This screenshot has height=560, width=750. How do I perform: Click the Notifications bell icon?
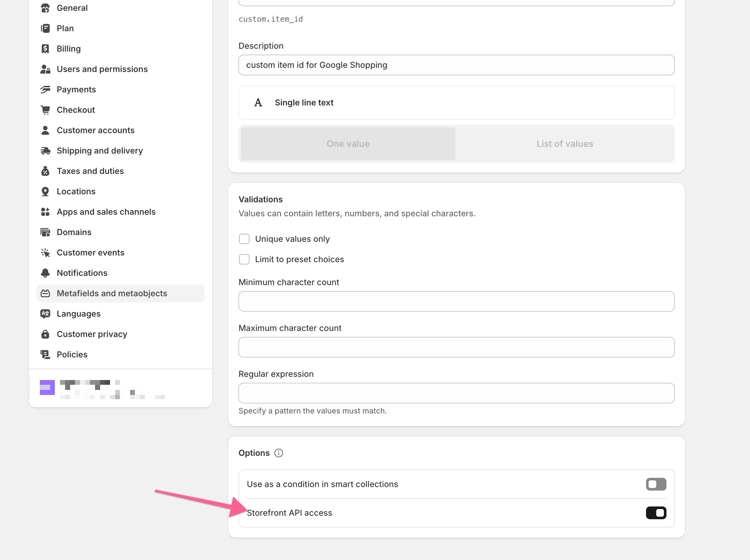pyautogui.click(x=45, y=273)
